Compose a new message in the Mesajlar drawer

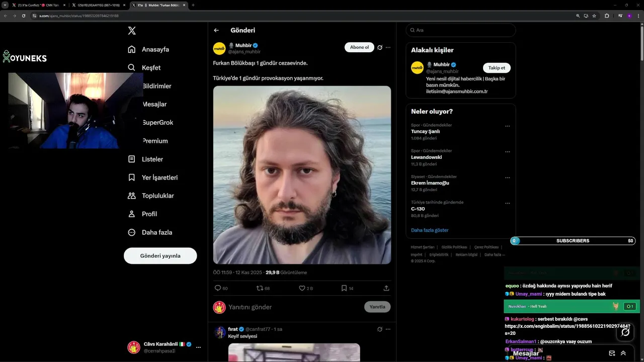tap(612, 353)
